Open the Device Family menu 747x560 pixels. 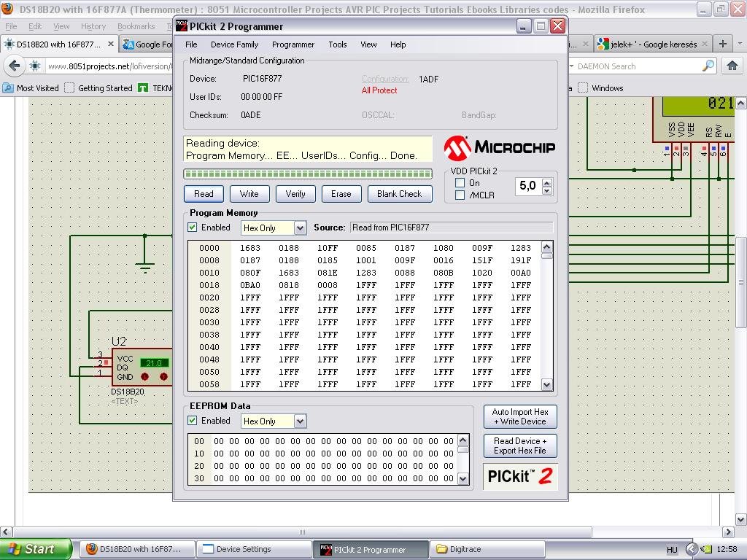(x=234, y=44)
